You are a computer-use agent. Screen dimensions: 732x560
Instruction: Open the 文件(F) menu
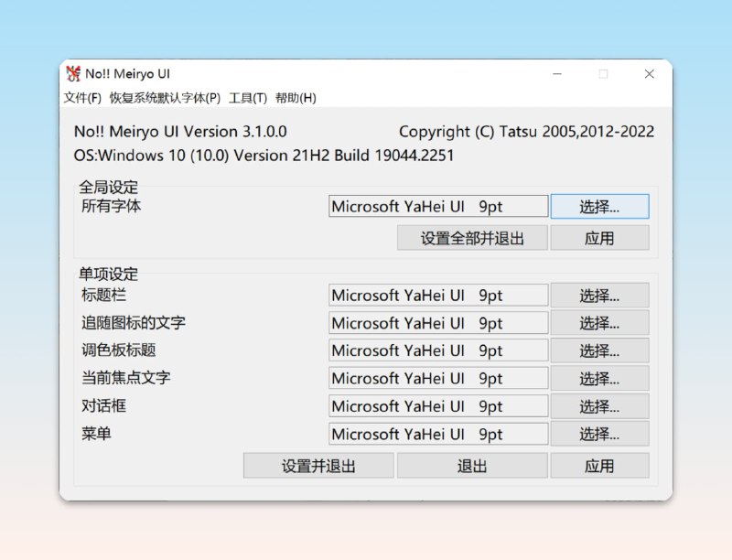point(84,98)
